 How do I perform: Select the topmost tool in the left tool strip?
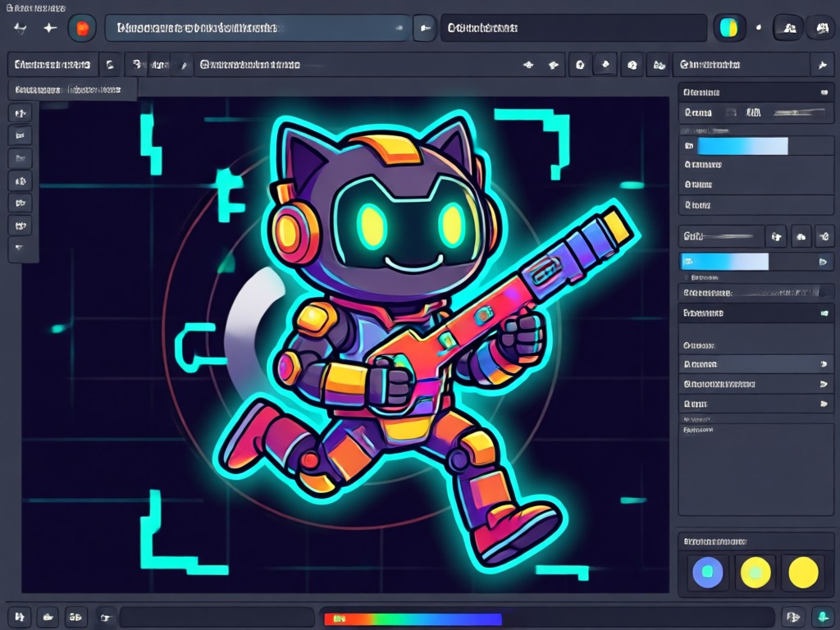point(21,113)
